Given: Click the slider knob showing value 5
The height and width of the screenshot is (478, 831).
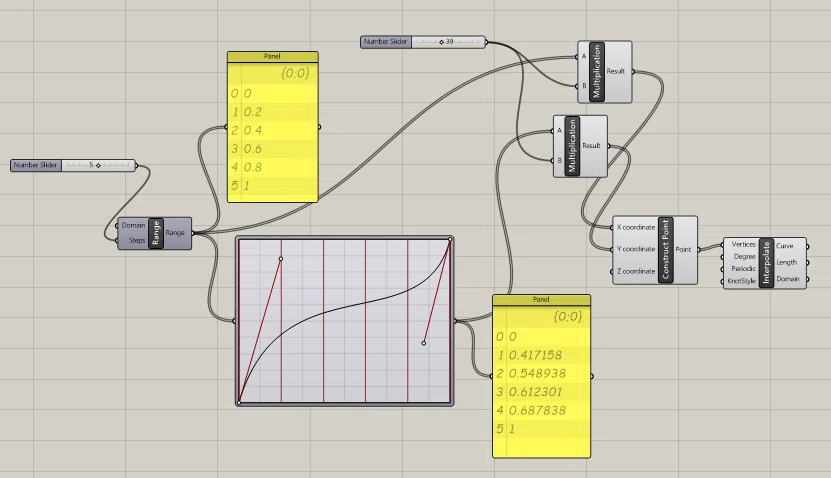Looking at the screenshot, I should [98, 165].
